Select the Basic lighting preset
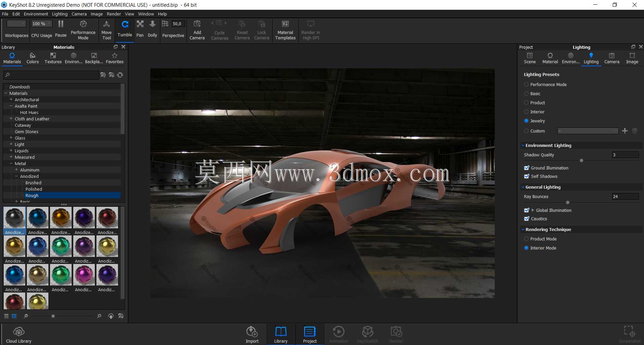Image resolution: width=644 pixels, height=345 pixels. 526,94
